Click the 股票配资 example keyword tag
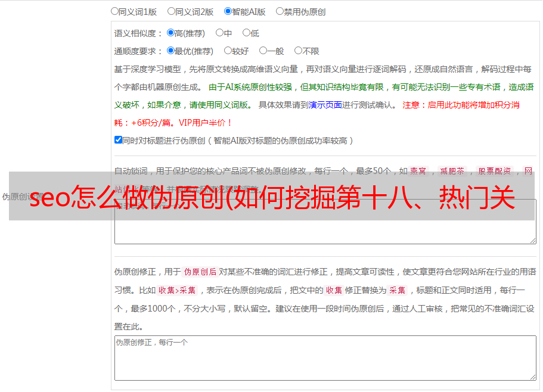 [x=495, y=171]
